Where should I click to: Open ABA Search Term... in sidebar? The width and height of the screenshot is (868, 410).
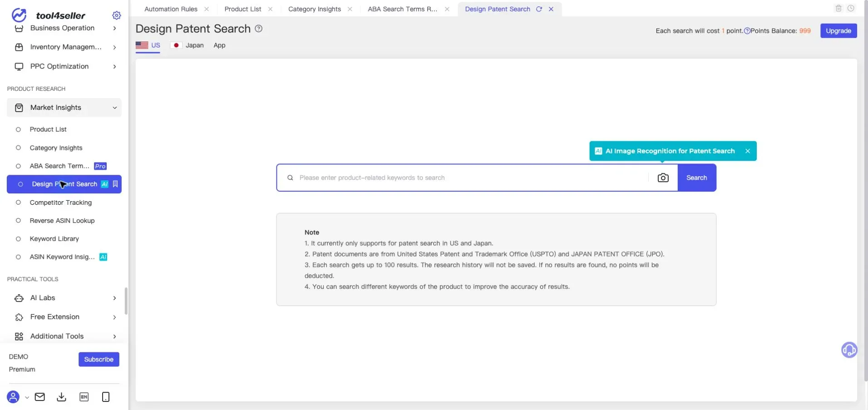coord(59,166)
